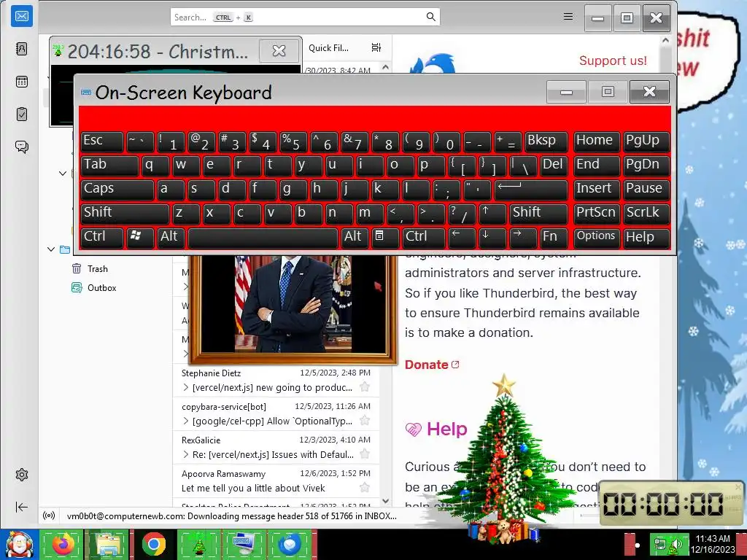Click Help on the on-screen keyboard

pos(646,237)
